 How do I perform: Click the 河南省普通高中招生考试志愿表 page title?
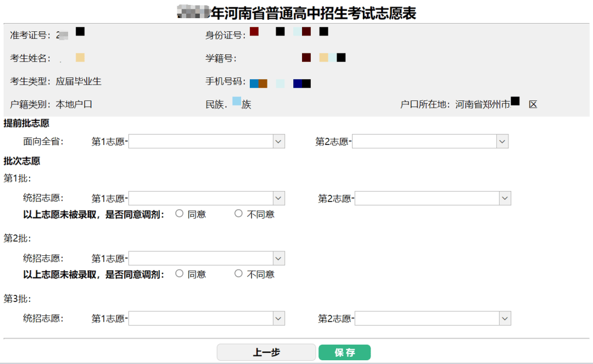313,13
